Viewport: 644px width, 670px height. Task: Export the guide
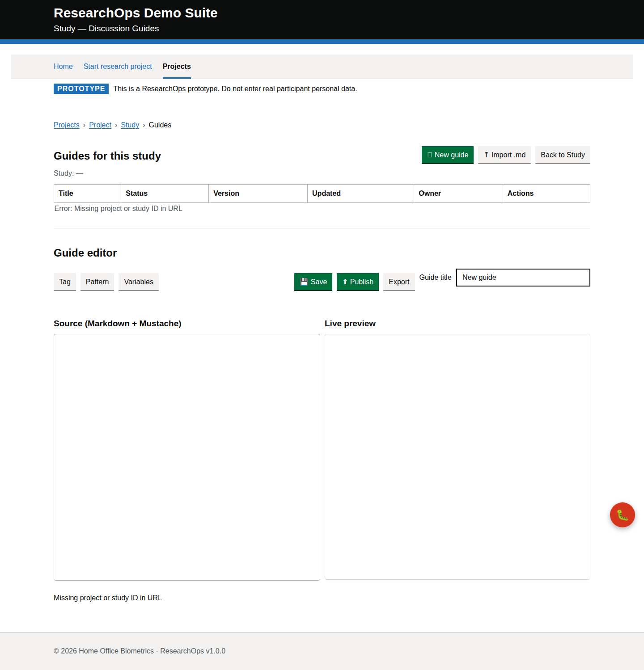coord(398,282)
